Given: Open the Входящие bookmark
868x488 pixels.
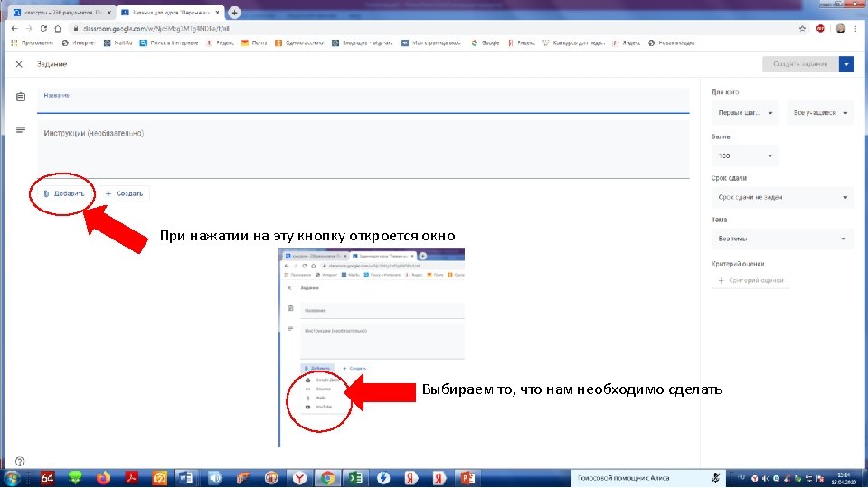Looking at the screenshot, I should click(x=362, y=42).
